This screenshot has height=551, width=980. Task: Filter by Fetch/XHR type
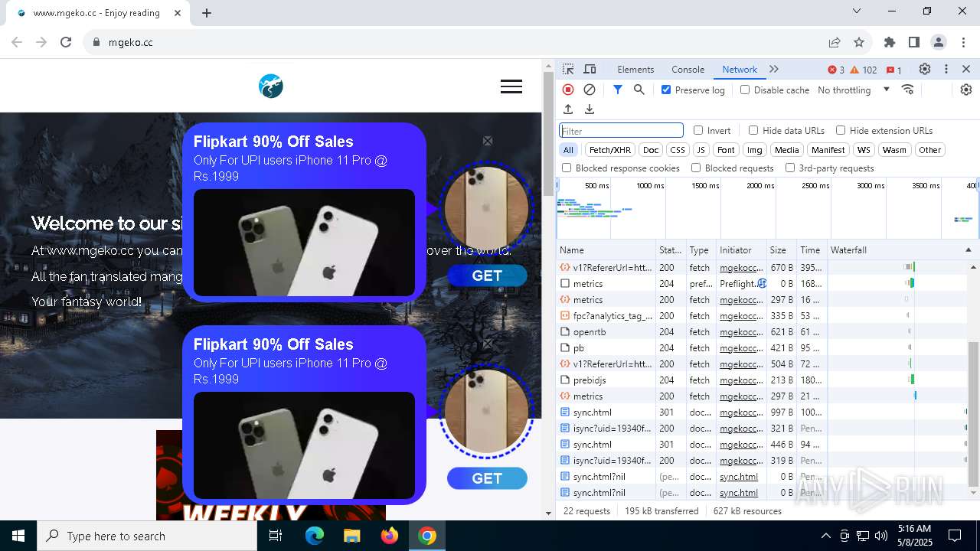point(610,150)
